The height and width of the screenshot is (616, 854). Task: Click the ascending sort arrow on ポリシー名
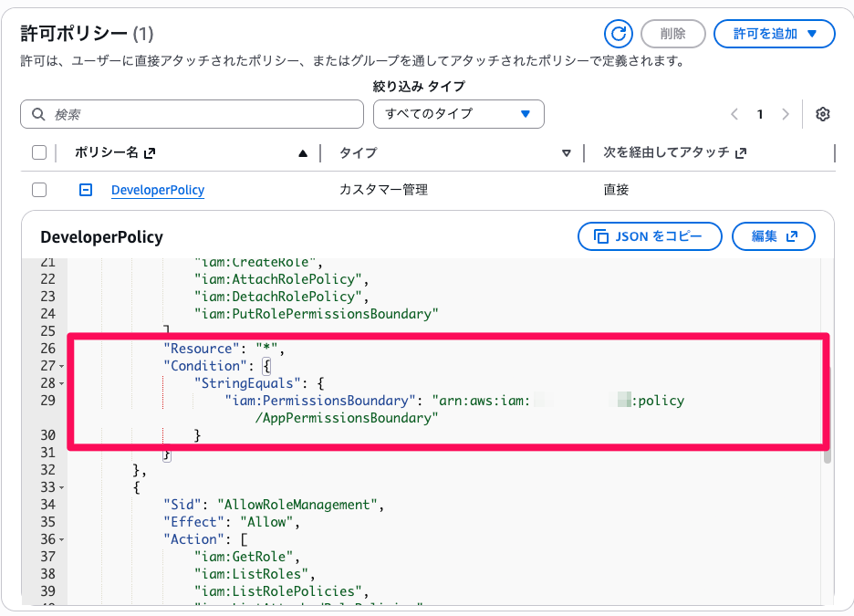[303, 153]
